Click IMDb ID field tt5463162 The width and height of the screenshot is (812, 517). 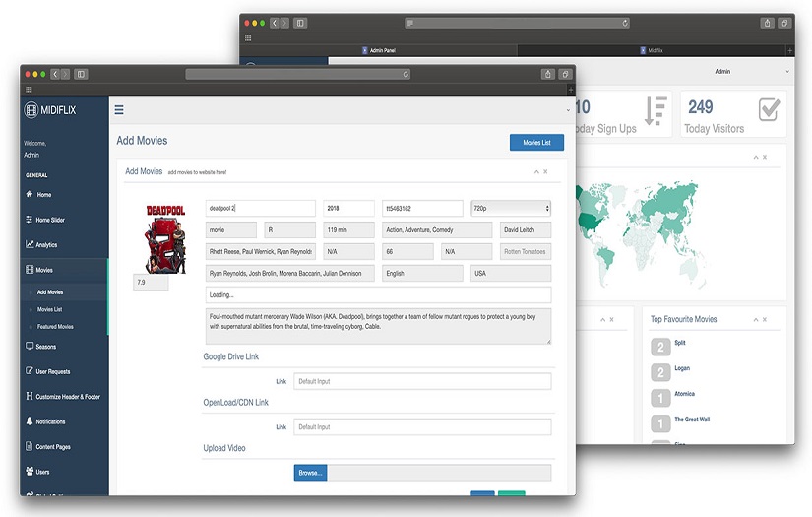tap(422, 208)
